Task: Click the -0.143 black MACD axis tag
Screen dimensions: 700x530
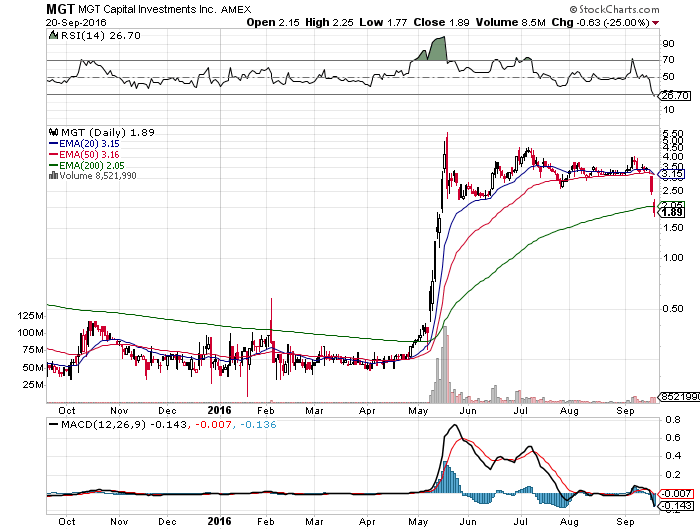Action: (x=676, y=505)
